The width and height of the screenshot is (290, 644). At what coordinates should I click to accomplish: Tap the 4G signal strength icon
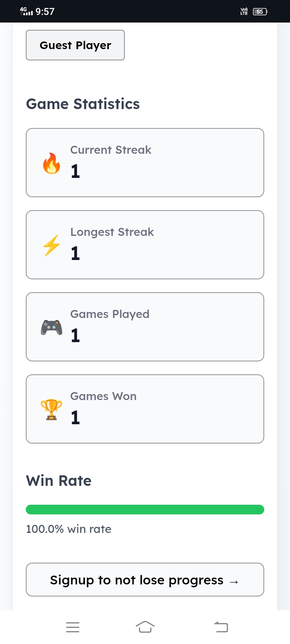coord(27,12)
